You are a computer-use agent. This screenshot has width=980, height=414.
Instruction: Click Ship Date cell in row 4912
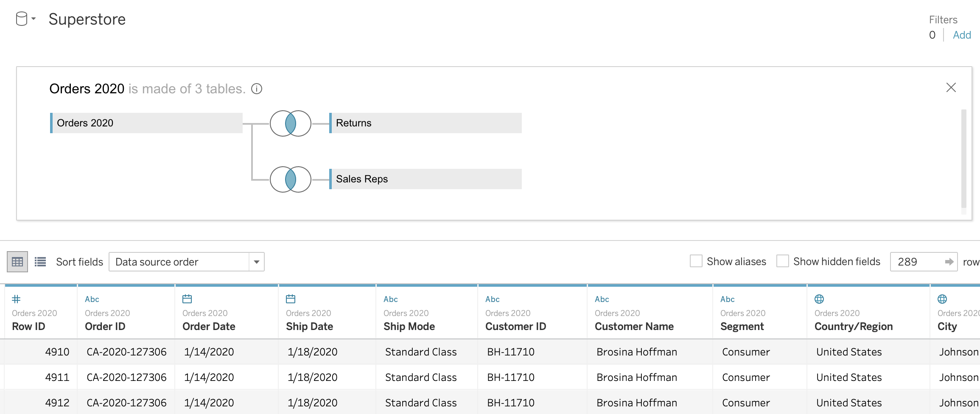click(x=327, y=402)
